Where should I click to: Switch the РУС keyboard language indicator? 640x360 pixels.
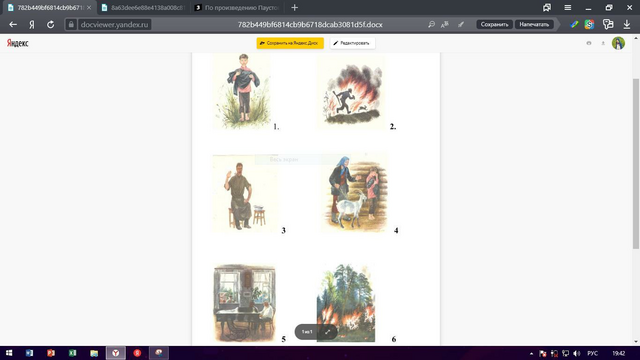point(592,353)
